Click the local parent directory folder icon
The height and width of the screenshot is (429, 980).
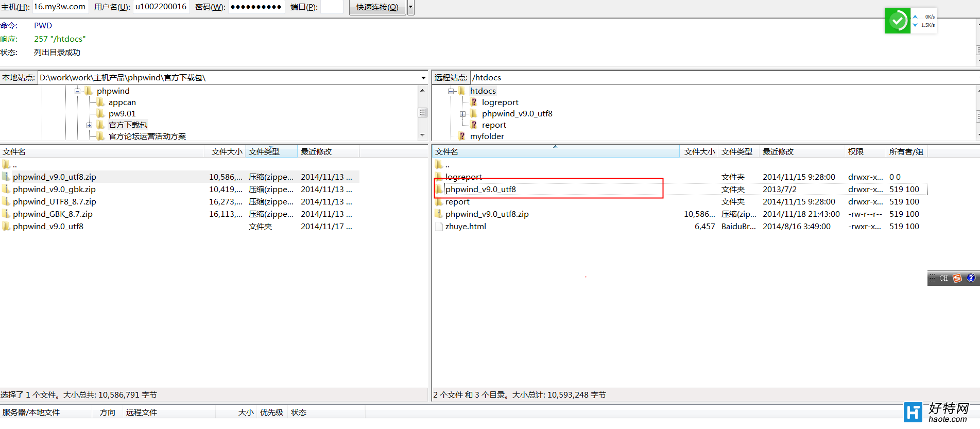pos(6,165)
